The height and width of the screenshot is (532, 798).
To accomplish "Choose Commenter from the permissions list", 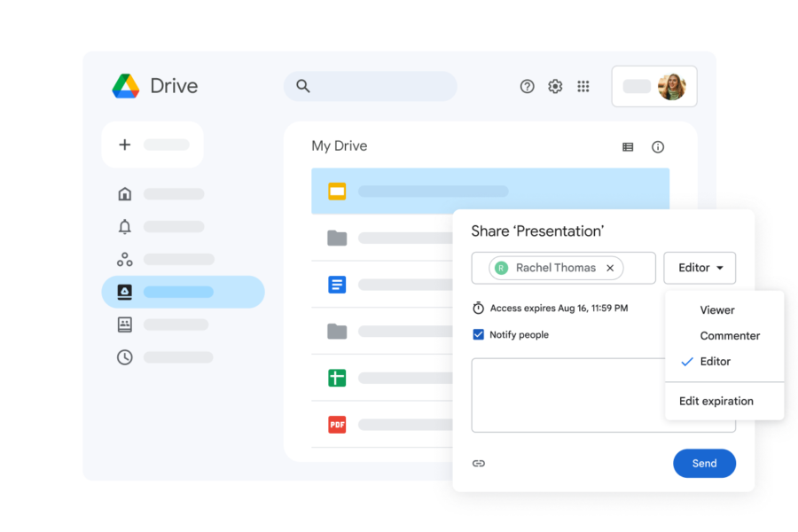I will pos(731,335).
